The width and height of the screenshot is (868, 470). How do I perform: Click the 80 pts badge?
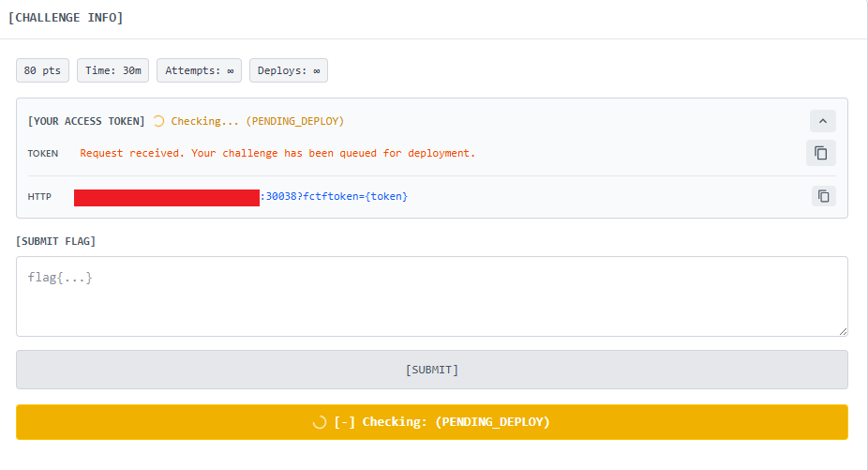[42, 70]
